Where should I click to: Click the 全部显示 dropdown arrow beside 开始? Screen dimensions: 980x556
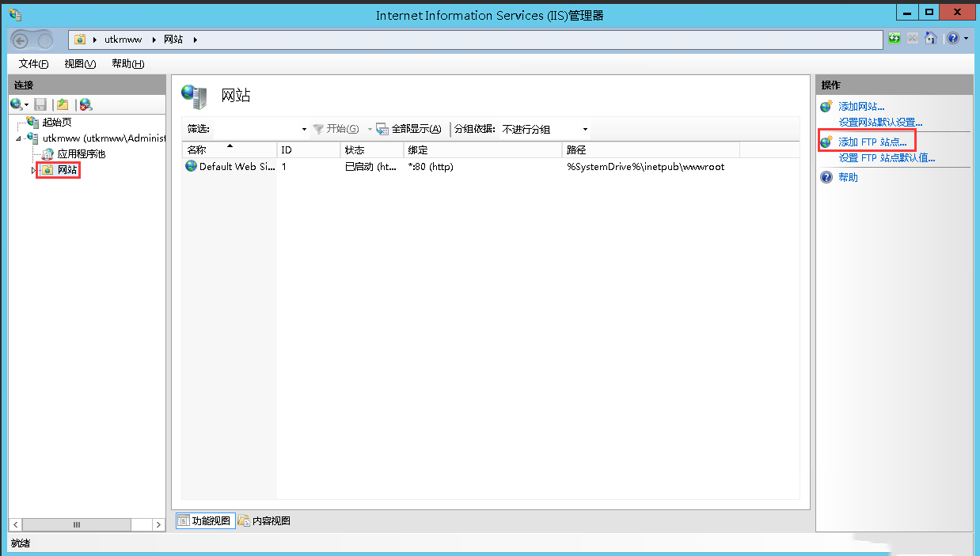(x=369, y=129)
